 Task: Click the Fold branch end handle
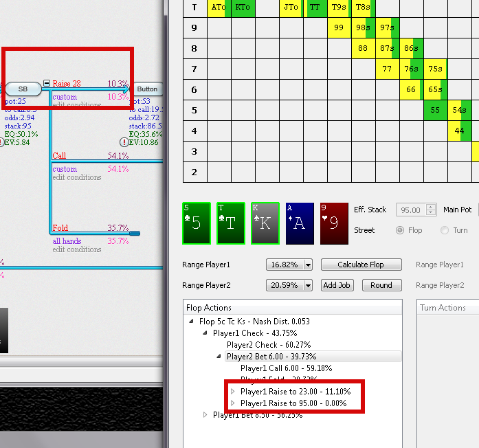(x=135, y=234)
